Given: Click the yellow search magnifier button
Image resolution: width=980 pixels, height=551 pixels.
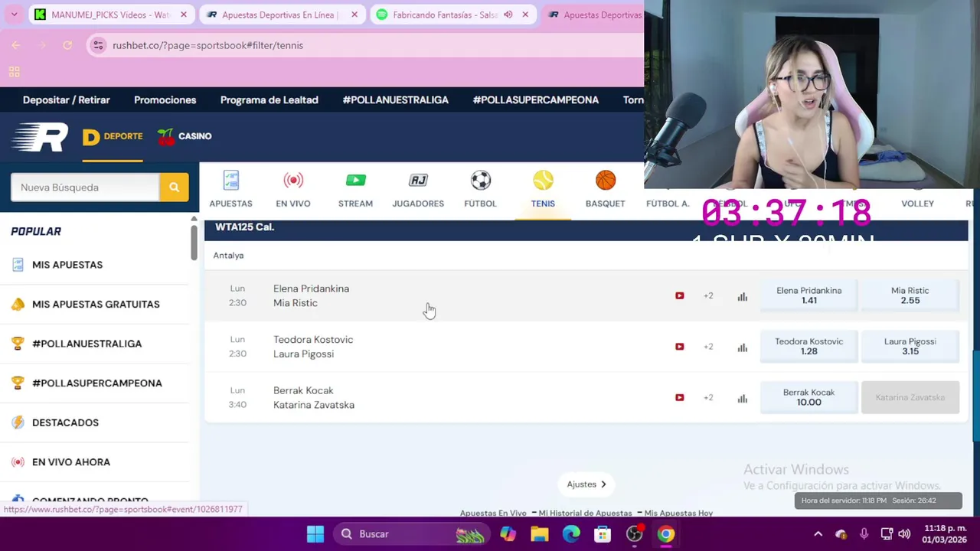Looking at the screenshot, I should [174, 187].
